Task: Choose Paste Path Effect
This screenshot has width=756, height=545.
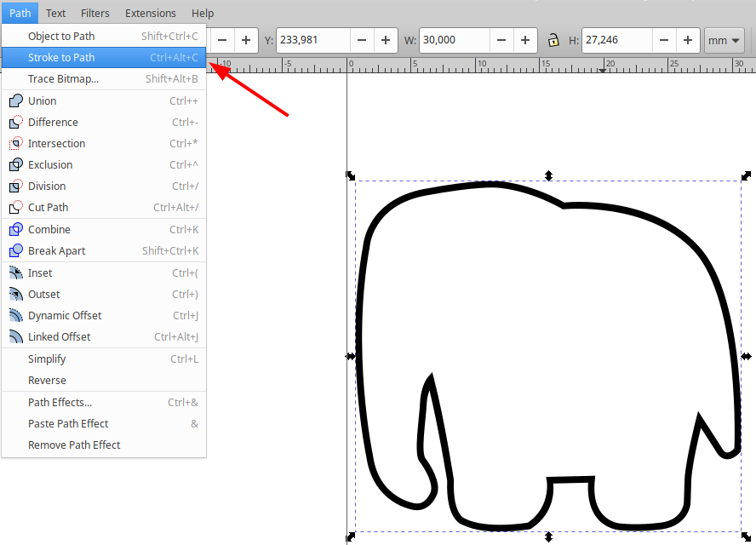Action: point(104,423)
